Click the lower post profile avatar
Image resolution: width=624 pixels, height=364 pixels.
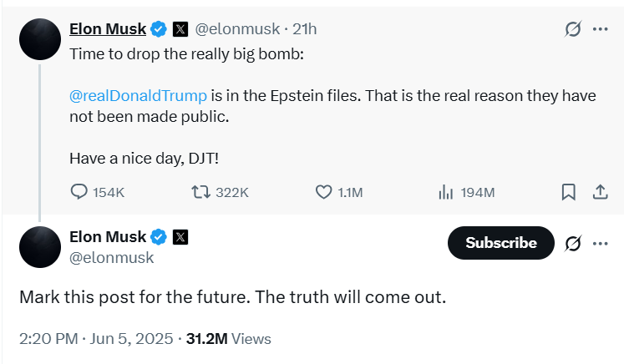[x=40, y=247]
